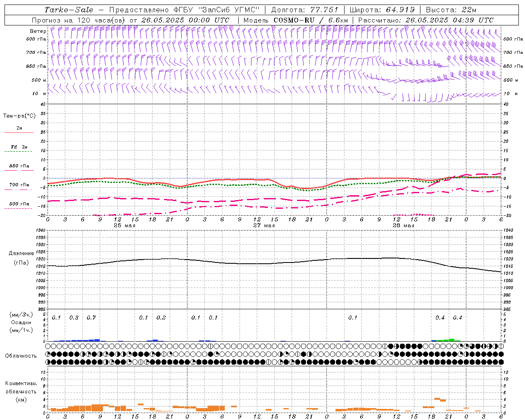This screenshot has height=420, width=525.
Task: Click the 26 мая date label
Action: tap(124, 226)
